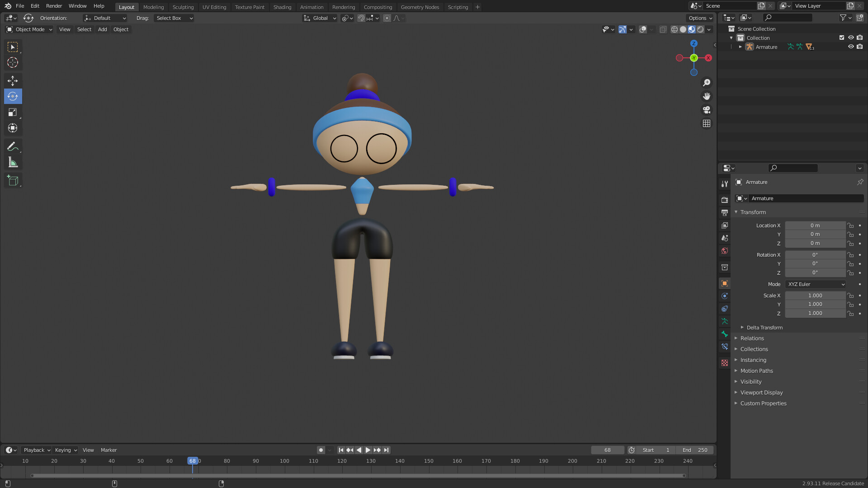
Task: Open the timeline Keying popover
Action: click(66, 450)
